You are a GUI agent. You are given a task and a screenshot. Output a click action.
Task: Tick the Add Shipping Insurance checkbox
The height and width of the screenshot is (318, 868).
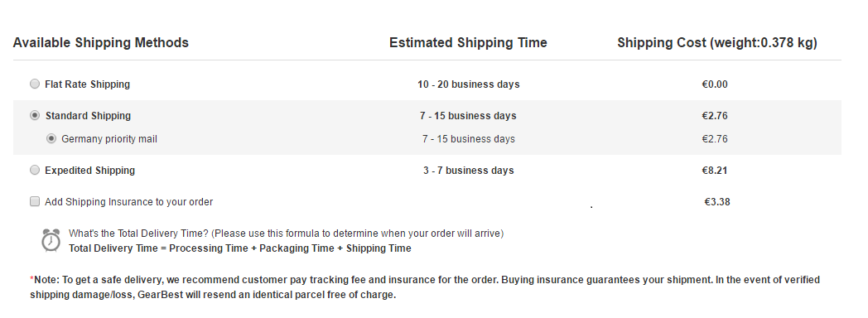pyautogui.click(x=34, y=202)
